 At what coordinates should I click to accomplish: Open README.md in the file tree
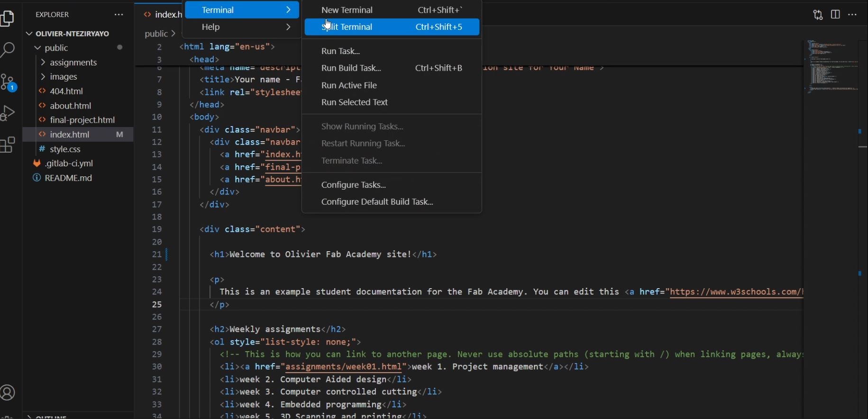tap(68, 178)
